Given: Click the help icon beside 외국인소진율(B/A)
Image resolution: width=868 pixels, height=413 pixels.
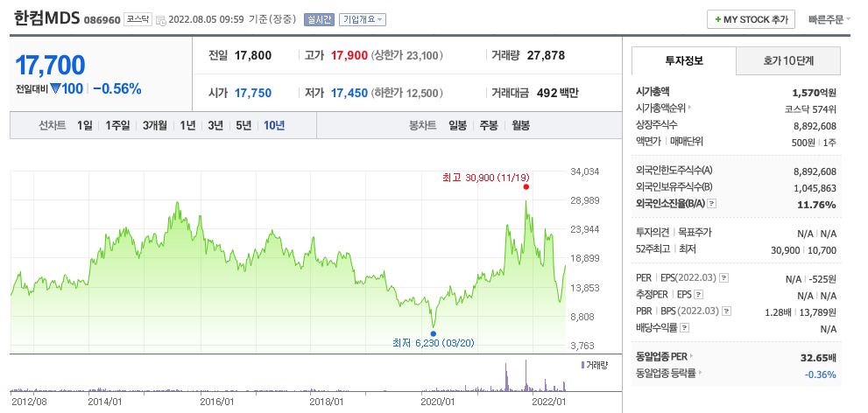Looking at the screenshot, I should [712, 204].
